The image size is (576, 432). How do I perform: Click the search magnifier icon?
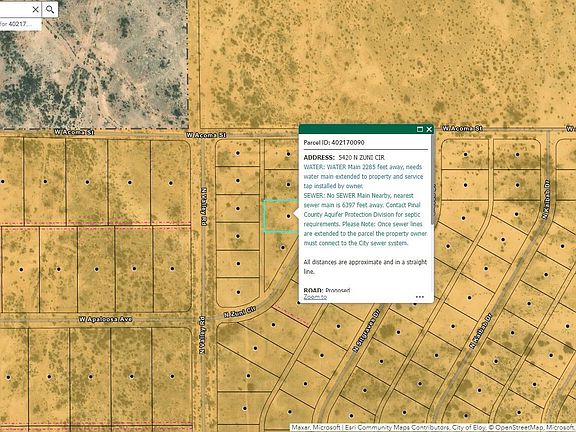[50, 9]
